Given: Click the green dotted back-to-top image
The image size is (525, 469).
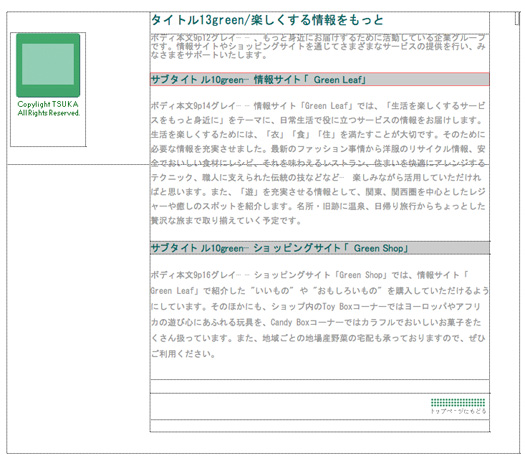Looking at the screenshot, I should pos(458,402).
